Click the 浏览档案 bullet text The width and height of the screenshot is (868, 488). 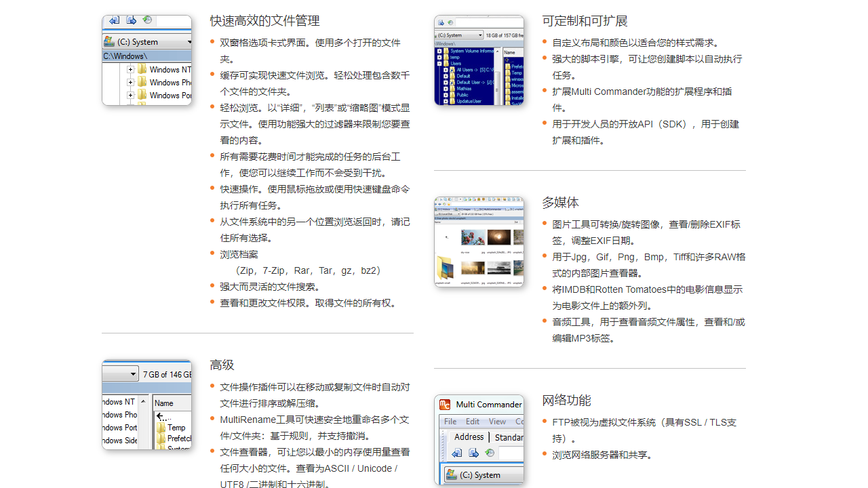(x=239, y=254)
